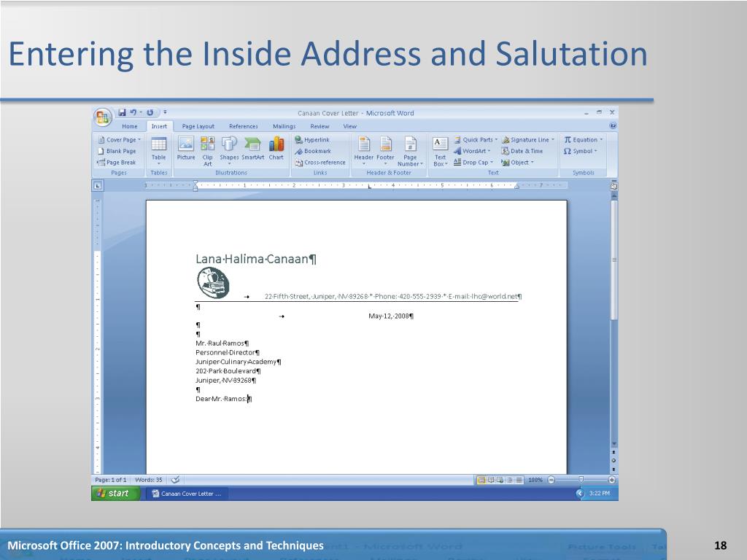Click the scroll down arrow
747x560 pixels.
pos(614,444)
